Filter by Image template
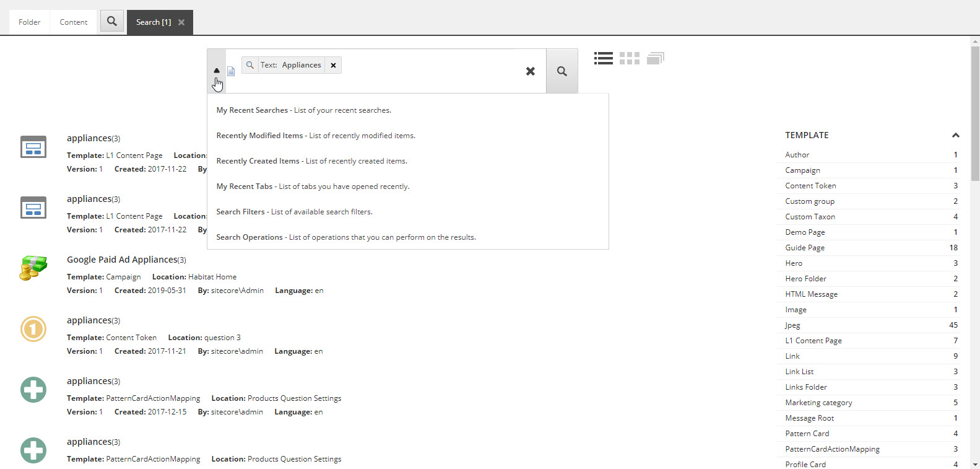The image size is (980, 469). (869, 310)
